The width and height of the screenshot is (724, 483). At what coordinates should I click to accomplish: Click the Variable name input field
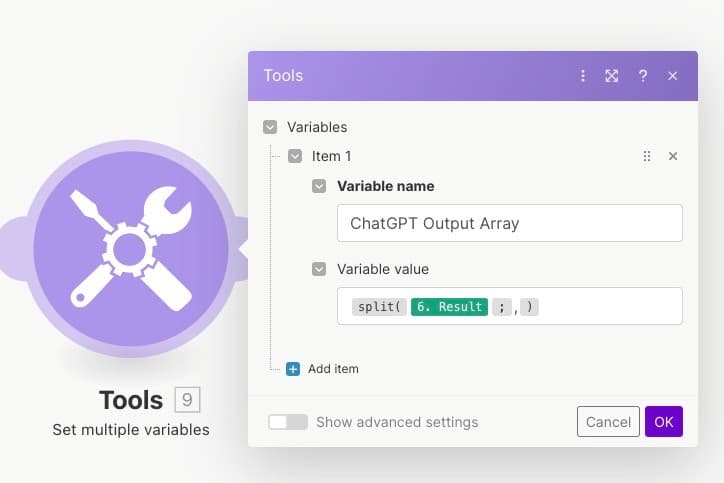point(510,223)
